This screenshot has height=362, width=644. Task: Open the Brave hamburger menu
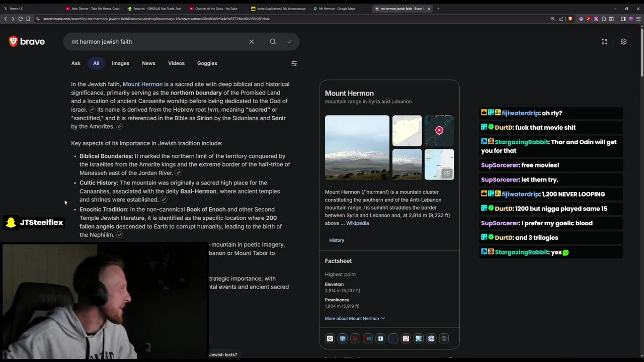[x=638, y=19]
